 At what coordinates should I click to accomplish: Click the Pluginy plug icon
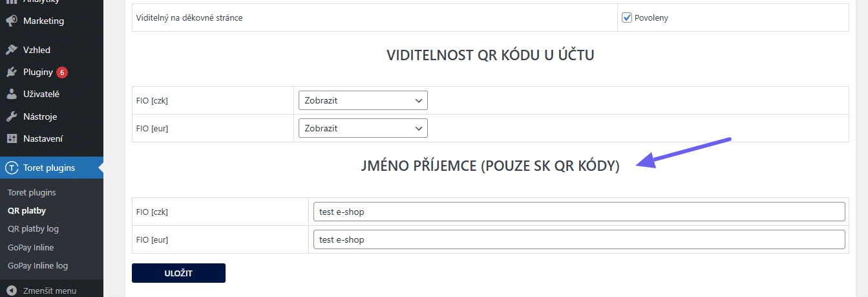coord(12,72)
